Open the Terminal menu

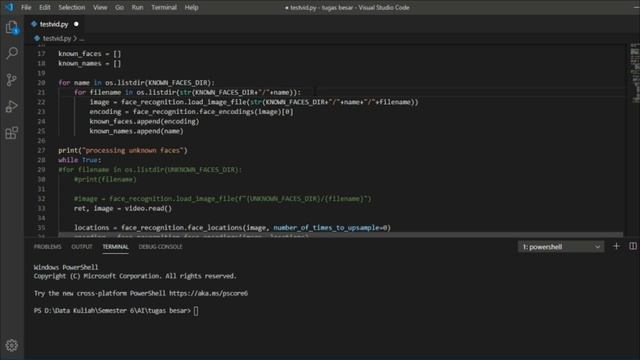(x=164, y=7)
